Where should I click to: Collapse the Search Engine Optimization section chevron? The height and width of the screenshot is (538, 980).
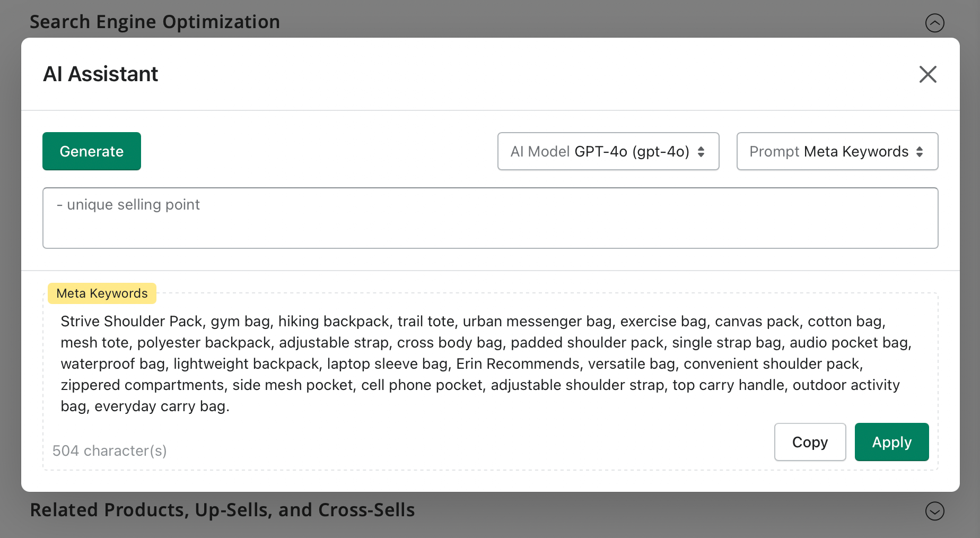point(934,23)
